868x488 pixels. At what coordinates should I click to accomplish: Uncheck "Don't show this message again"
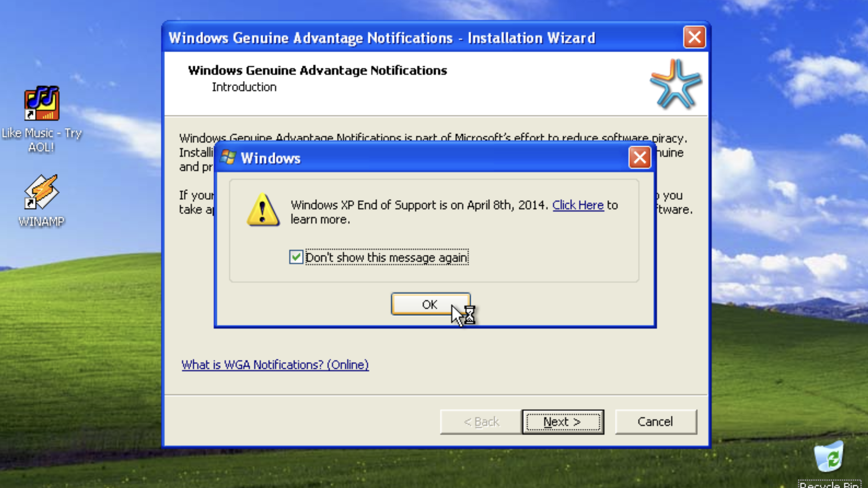pos(297,257)
